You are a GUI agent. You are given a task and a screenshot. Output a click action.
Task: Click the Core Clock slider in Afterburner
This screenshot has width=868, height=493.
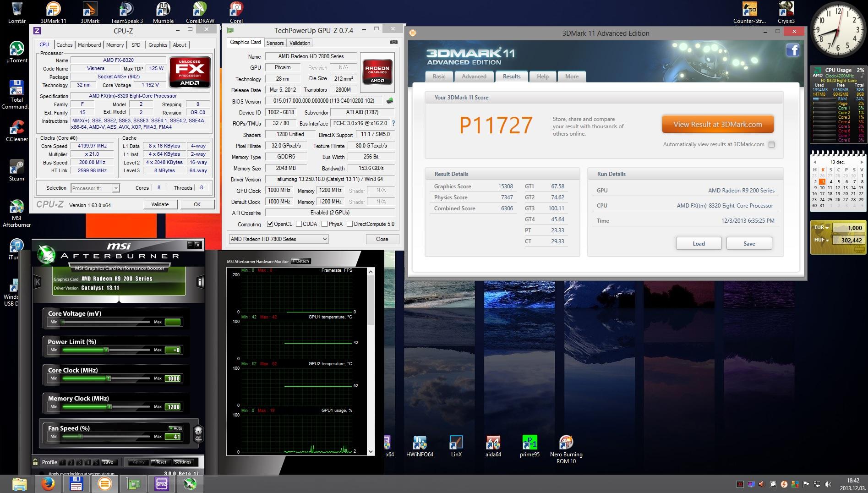[106, 378]
